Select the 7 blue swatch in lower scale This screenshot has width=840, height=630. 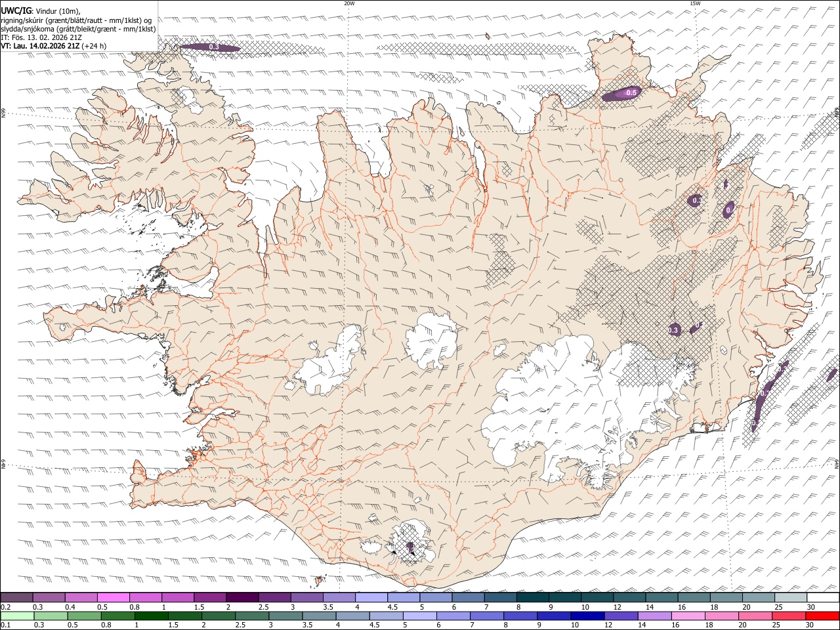coord(487,616)
